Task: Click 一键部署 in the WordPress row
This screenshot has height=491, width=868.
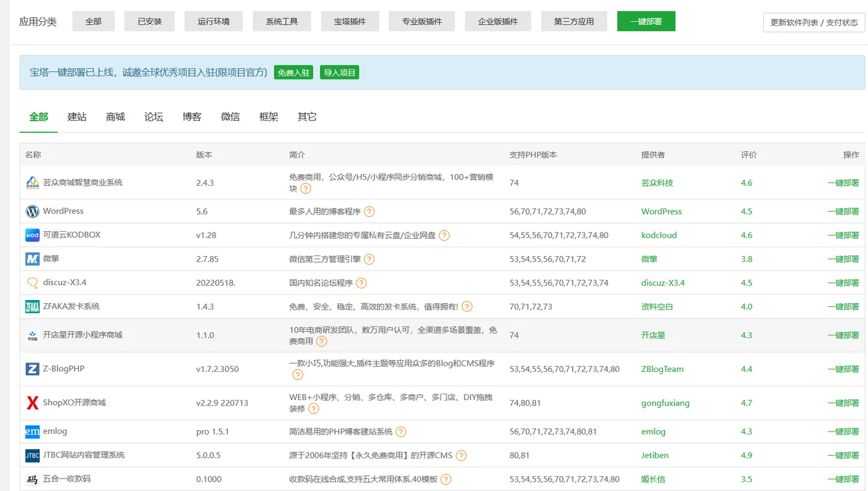Action: point(843,211)
